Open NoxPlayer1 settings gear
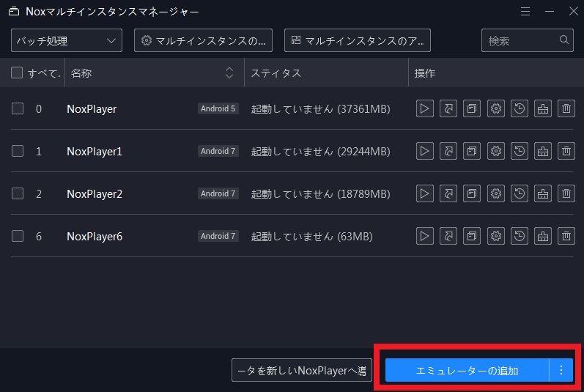Viewport: 584px width, 392px height. click(496, 151)
